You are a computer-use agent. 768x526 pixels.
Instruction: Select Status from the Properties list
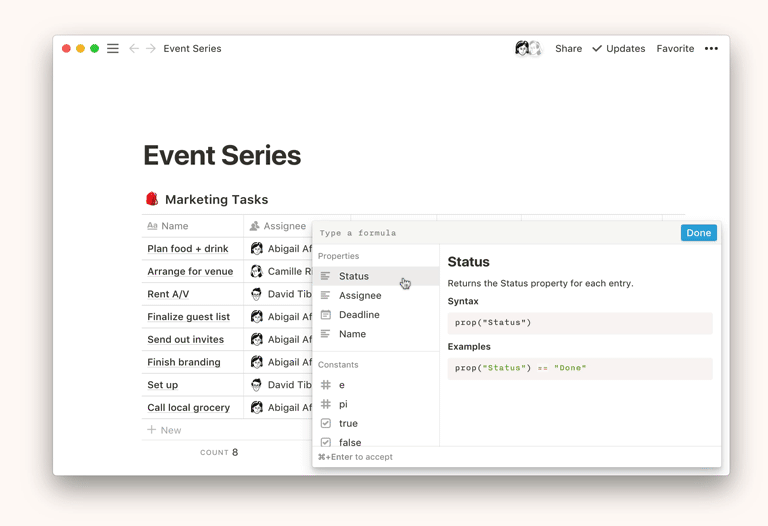click(354, 276)
